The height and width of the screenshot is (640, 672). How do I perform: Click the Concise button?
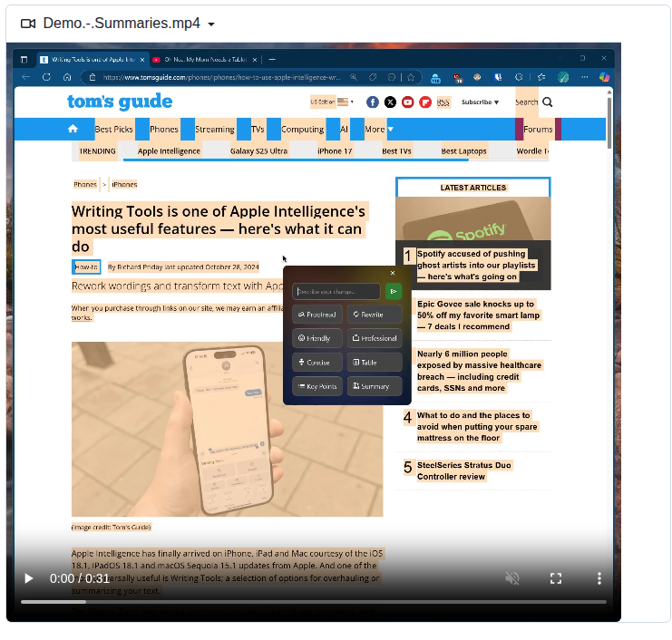pyautogui.click(x=317, y=363)
